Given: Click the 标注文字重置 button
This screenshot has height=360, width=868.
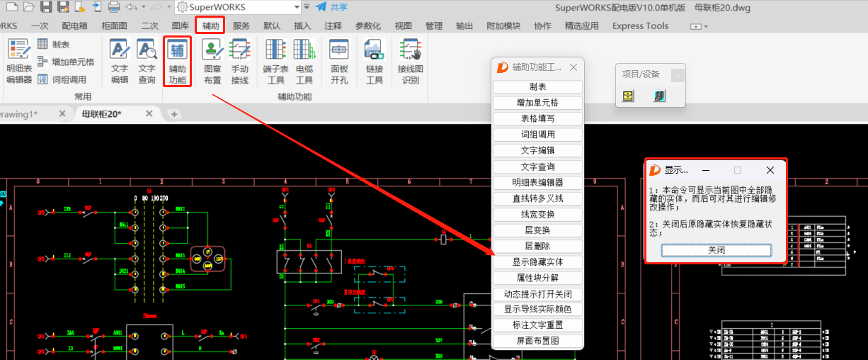Looking at the screenshot, I should 537,325.
